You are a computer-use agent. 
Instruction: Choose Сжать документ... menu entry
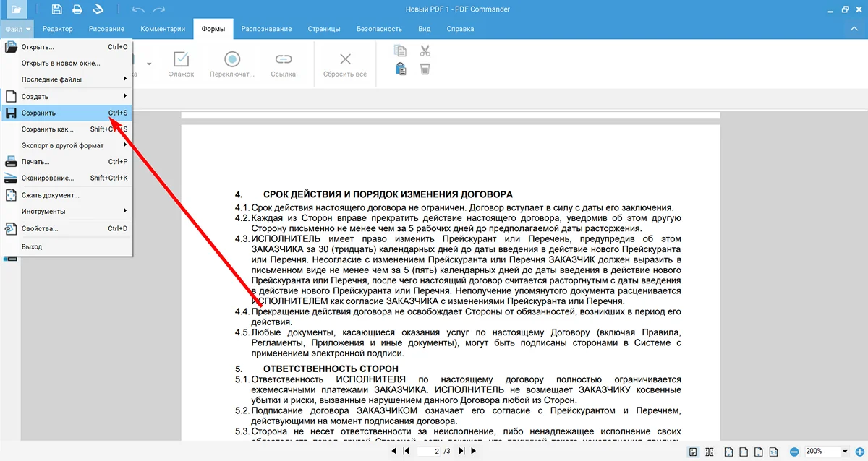pos(67,195)
